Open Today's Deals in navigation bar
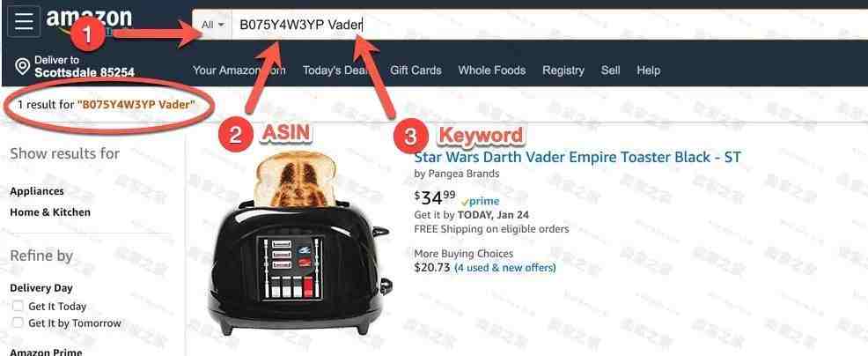 click(337, 70)
